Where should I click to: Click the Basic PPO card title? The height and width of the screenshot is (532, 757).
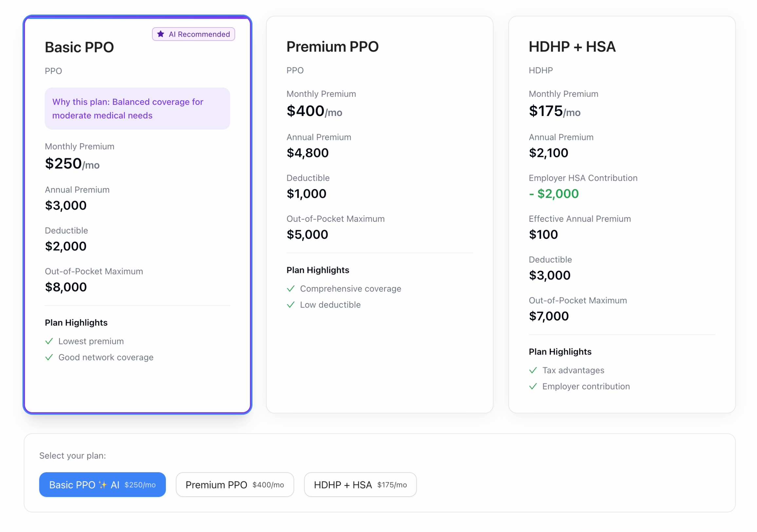80,47
